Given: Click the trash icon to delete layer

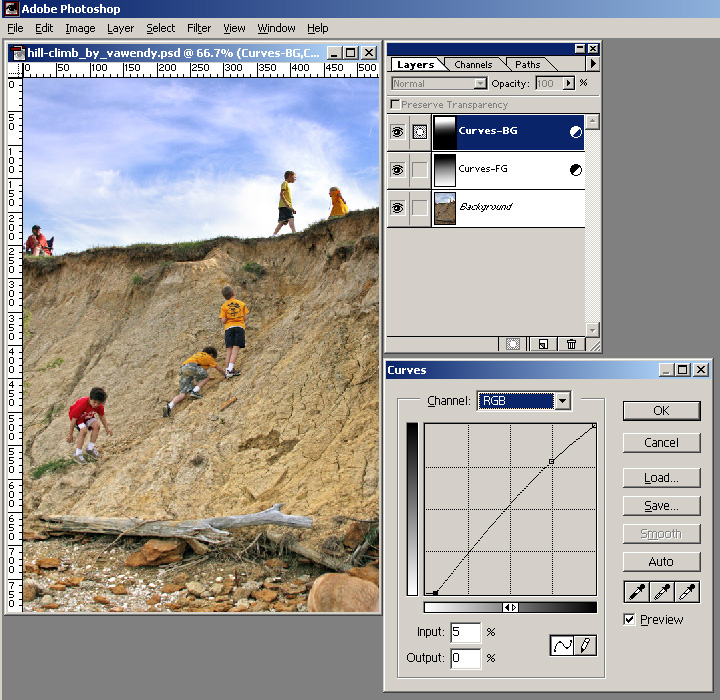Looking at the screenshot, I should click(x=571, y=344).
